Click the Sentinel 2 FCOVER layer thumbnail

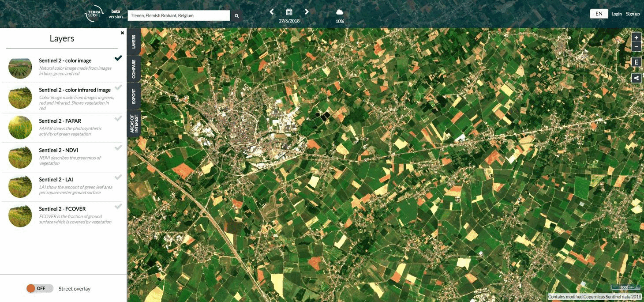click(20, 216)
